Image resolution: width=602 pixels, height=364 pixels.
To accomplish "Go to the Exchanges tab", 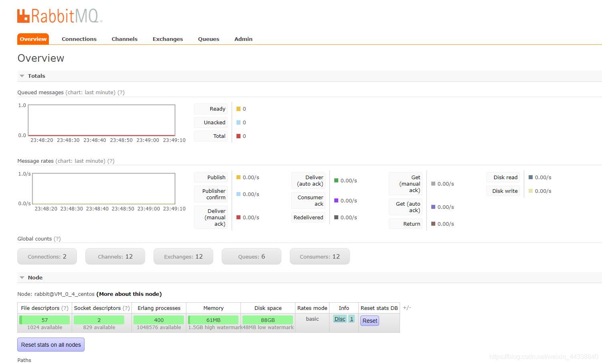I will point(168,39).
